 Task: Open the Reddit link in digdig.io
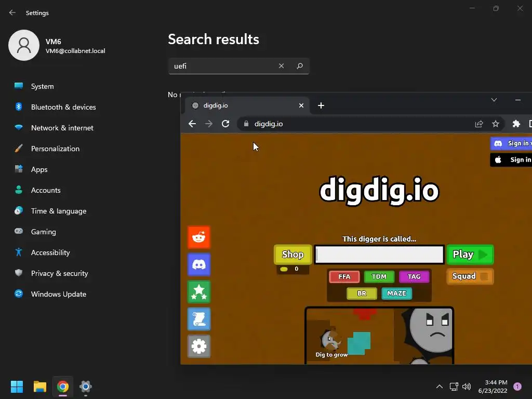(x=199, y=237)
